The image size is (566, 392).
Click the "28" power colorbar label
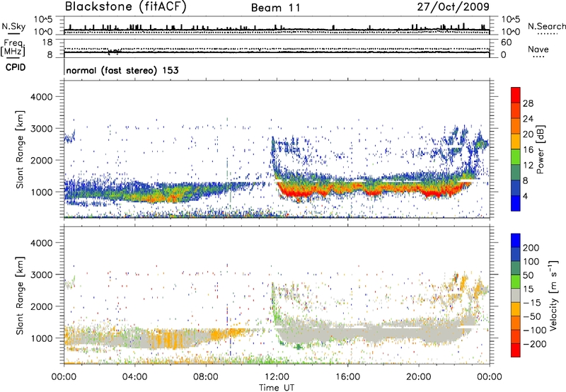pyautogui.click(x=528, y=103)
